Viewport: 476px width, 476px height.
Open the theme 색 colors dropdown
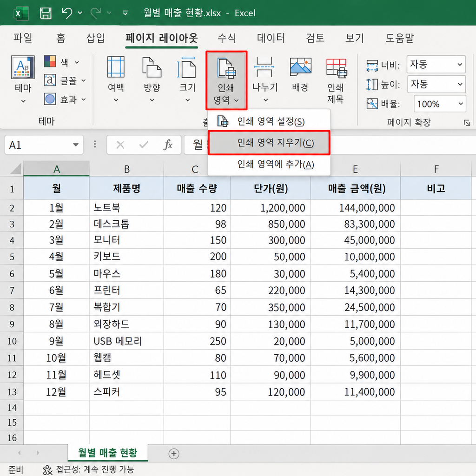[62, 62]
